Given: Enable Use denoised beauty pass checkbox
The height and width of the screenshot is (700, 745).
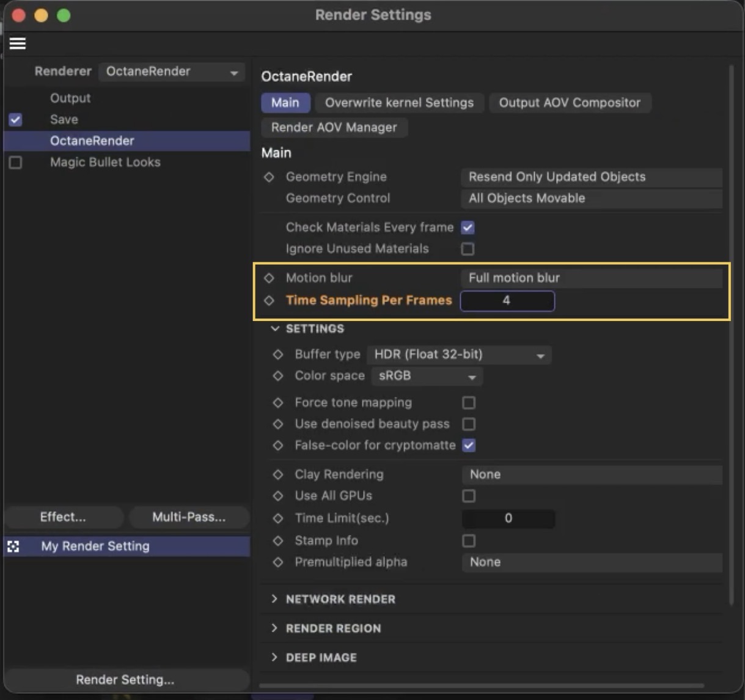Looking at the screenshot, I should click(469, 424).
